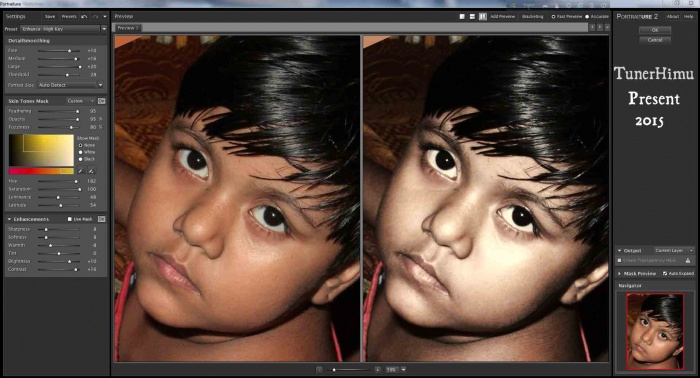Collapse the Enhancements section triangle
Viewport: 700px width, 378px height.
pos(9,219)
